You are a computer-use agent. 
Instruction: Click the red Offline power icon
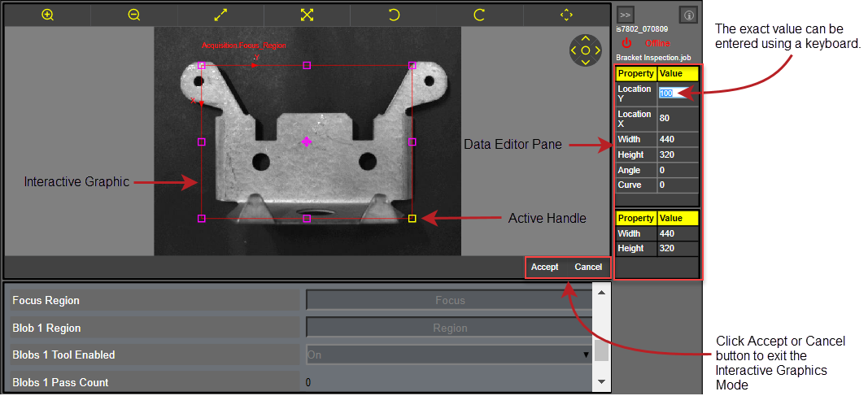click(626, 43)
